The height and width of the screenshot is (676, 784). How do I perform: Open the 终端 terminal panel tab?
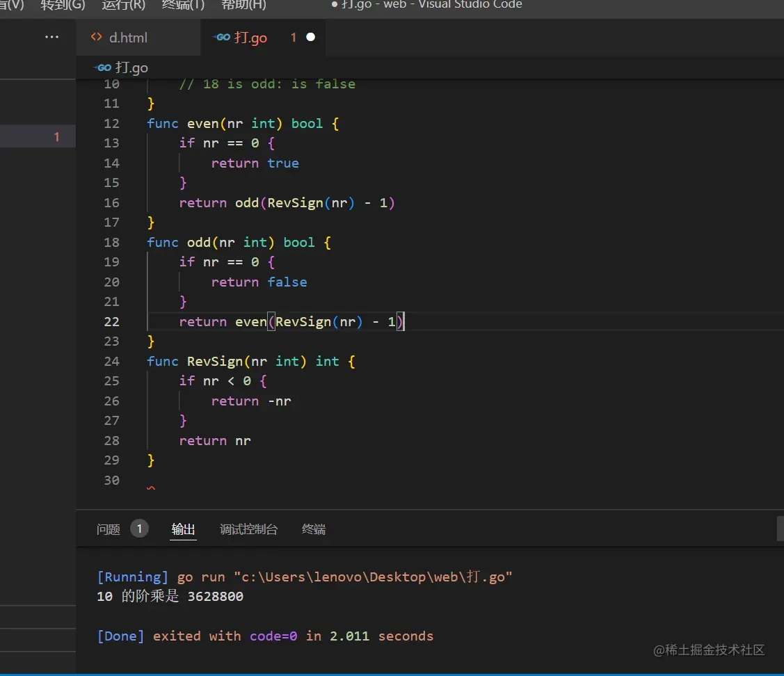[314, 529]
